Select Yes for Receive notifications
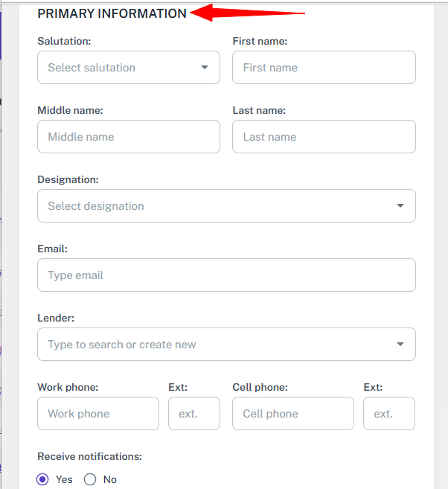Screen dimensions: 448x489 point(42,479)
